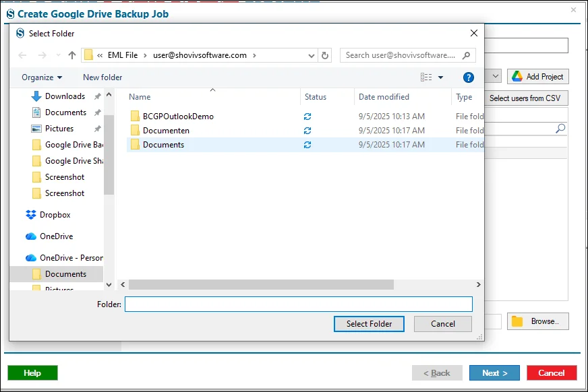Click navigation pane scroll up arrow
Viewport: 588px width, 392px height.
[109, 95]
